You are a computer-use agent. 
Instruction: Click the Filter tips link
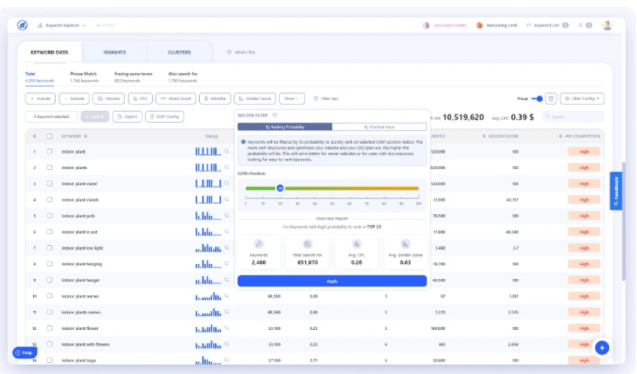(x=326, y=99)
